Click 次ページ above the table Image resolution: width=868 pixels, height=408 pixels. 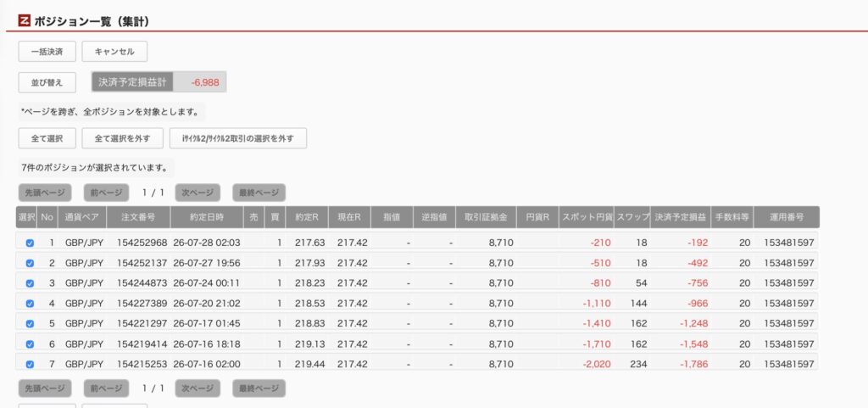[x=198, y=193]
